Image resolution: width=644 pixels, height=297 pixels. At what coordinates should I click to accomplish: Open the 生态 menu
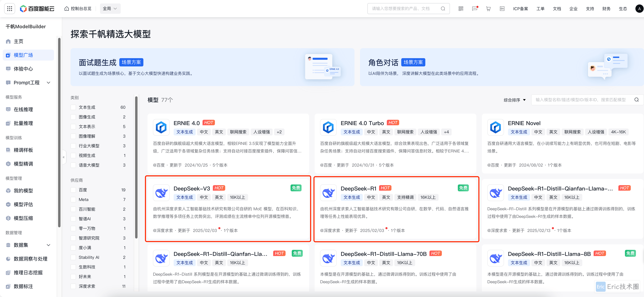[623, 9]
